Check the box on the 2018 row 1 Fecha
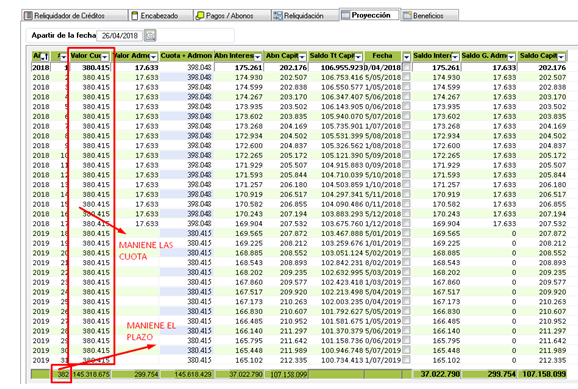The image size is (578, 389). click(406, 67)
